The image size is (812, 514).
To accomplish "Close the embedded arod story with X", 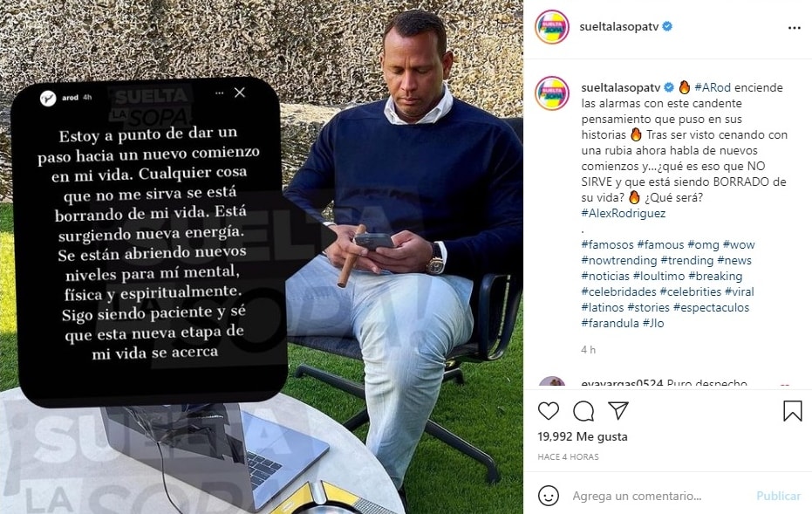I will coord(239,93).
